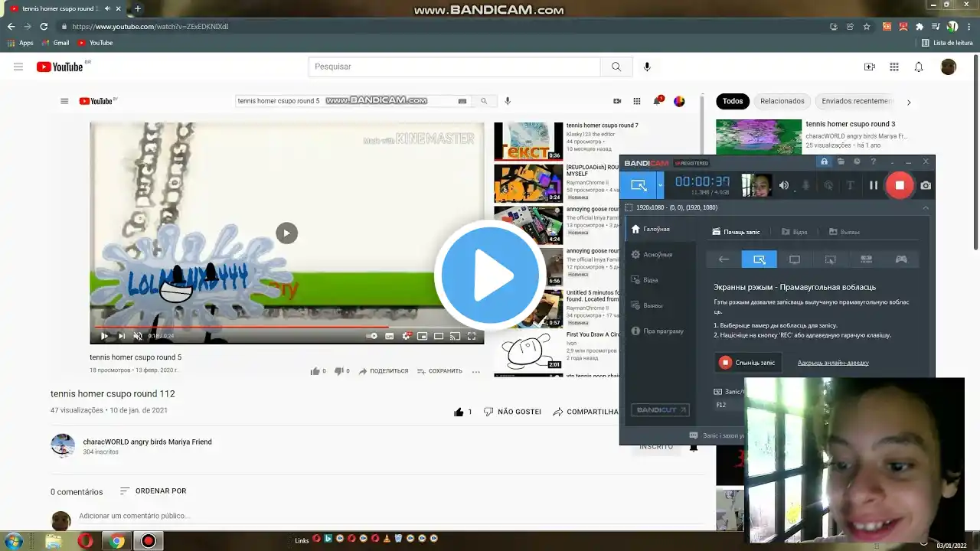Unmute the recorded video player volume icon
This screenshot has width=980, height=551.
coord(138,336)
